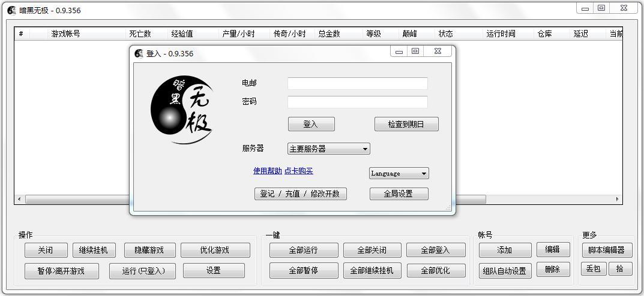Expand the Language dropdown
Viewport: 644px width, 296px height.
pyautogui.click(x=399, y=173)
